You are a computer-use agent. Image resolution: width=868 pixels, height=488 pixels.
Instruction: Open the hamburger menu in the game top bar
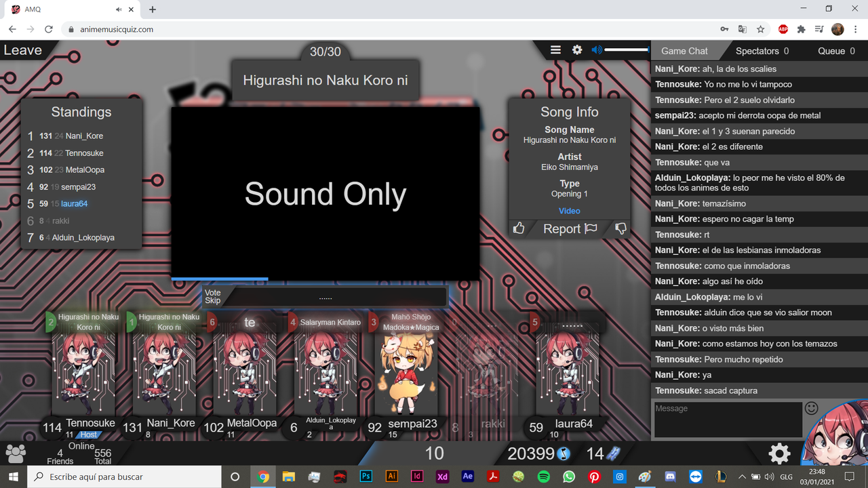(x=555, y=49)
